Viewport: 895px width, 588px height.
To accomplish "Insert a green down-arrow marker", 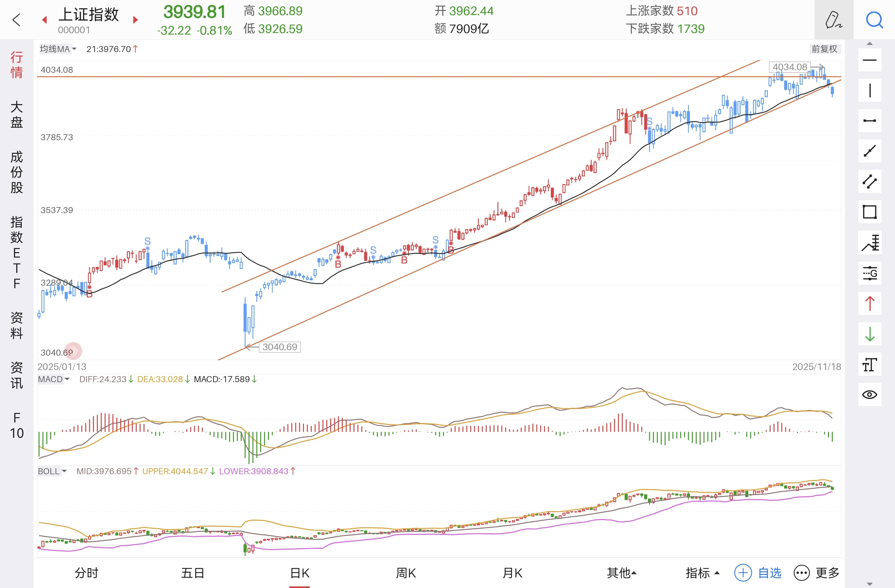I will [869, 334].
